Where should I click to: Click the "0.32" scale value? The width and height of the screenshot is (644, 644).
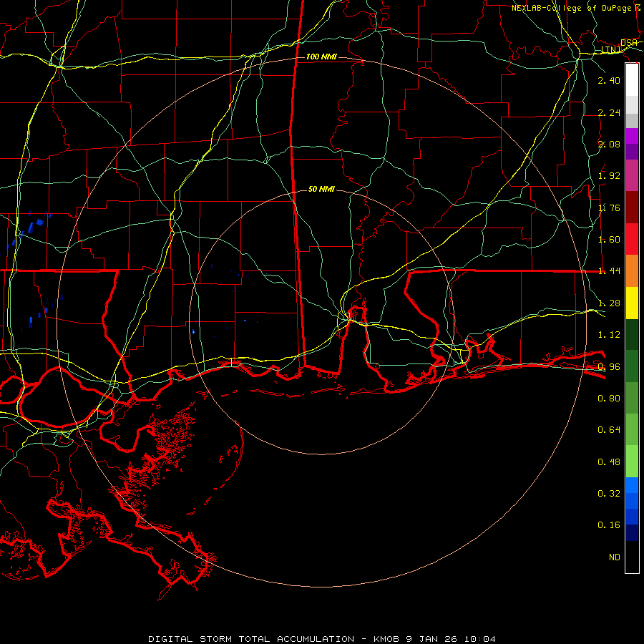click(x=609, y=494)
